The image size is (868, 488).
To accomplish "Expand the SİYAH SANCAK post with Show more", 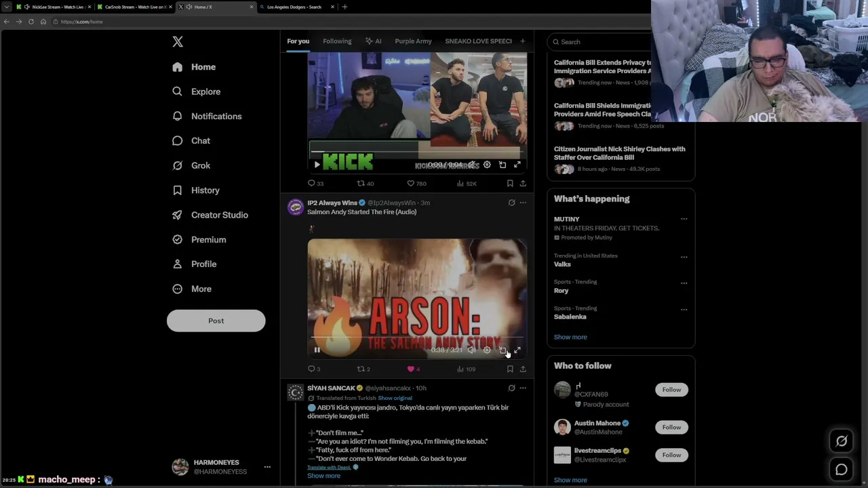I will (323, 476).
